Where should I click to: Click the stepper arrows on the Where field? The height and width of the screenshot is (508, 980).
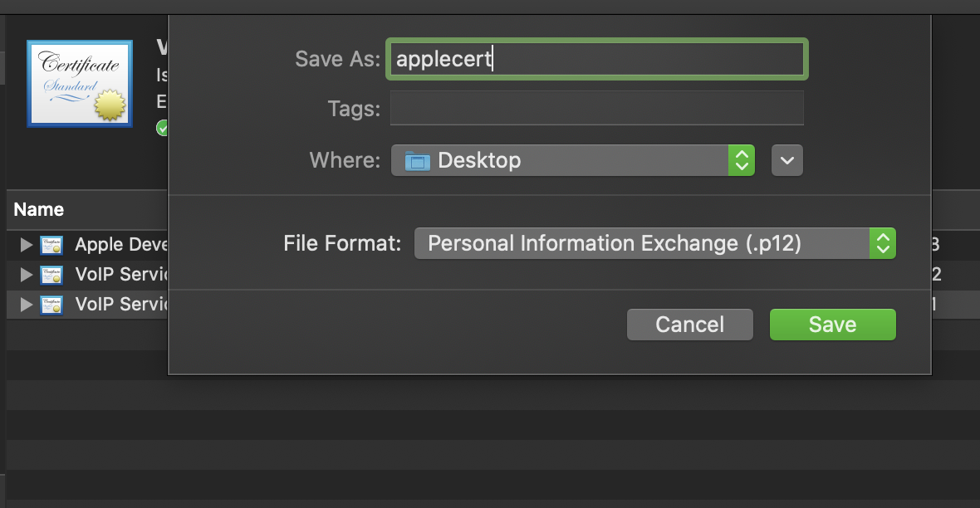pyautogui.click(x=742, y=159)
